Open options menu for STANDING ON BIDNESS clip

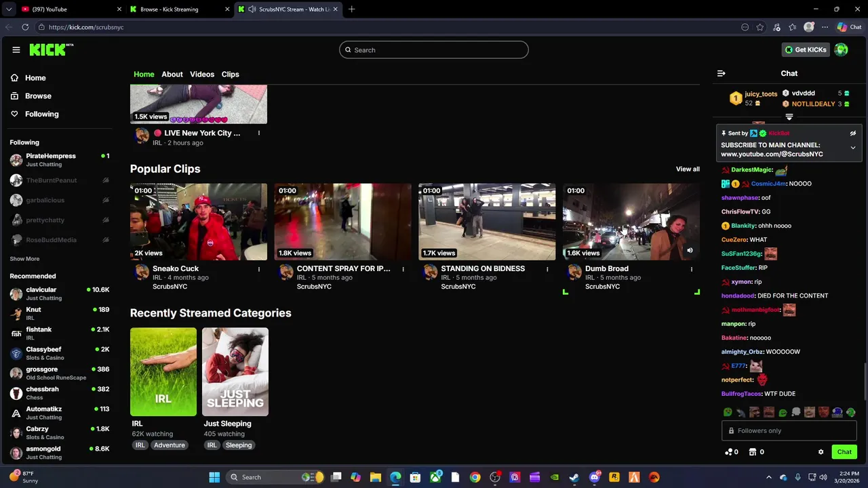(x=547, y=269)
